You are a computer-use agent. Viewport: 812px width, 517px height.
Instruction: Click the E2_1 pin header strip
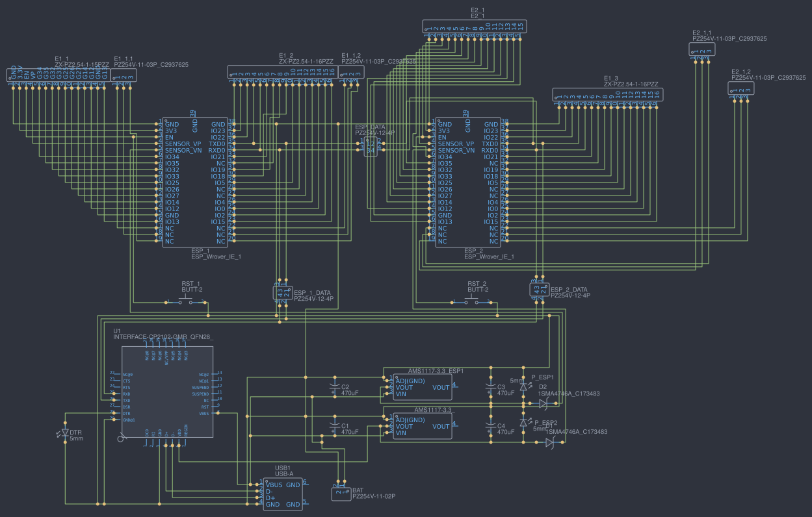475,26
